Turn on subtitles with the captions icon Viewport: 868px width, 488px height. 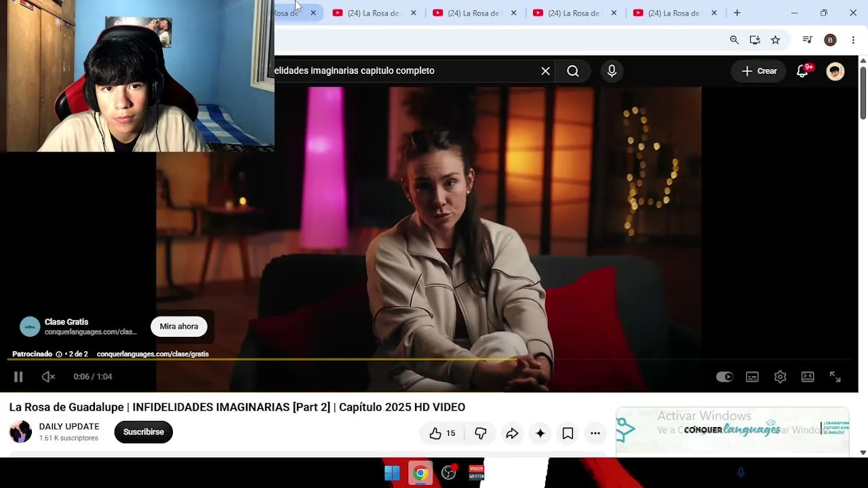(x=752, y=377)
